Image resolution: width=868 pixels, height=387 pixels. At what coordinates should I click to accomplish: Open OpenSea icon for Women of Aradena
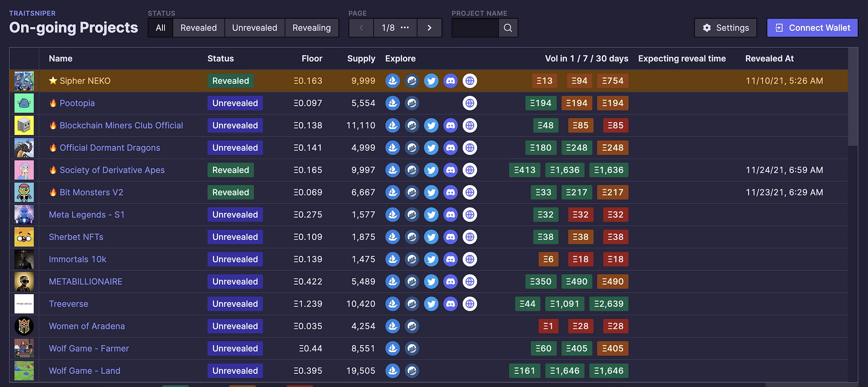tap(392, 326)
